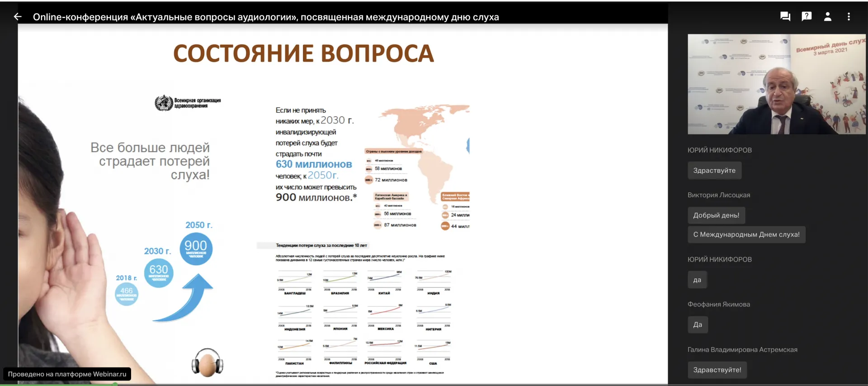Image resolution: width=868 pixels, height=386 pixels.
Task: Select the lowercase 'да' chat message
Action: coord(697,280)
